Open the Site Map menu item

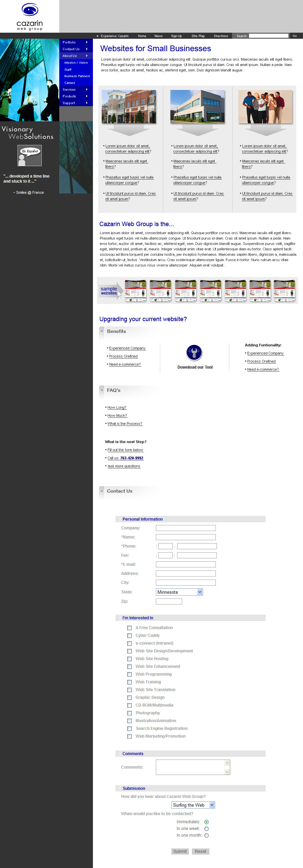198,36
